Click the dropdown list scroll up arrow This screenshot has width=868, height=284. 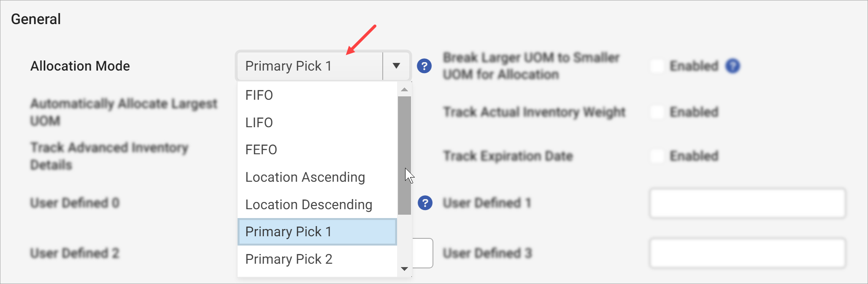[x=404, y=90]
